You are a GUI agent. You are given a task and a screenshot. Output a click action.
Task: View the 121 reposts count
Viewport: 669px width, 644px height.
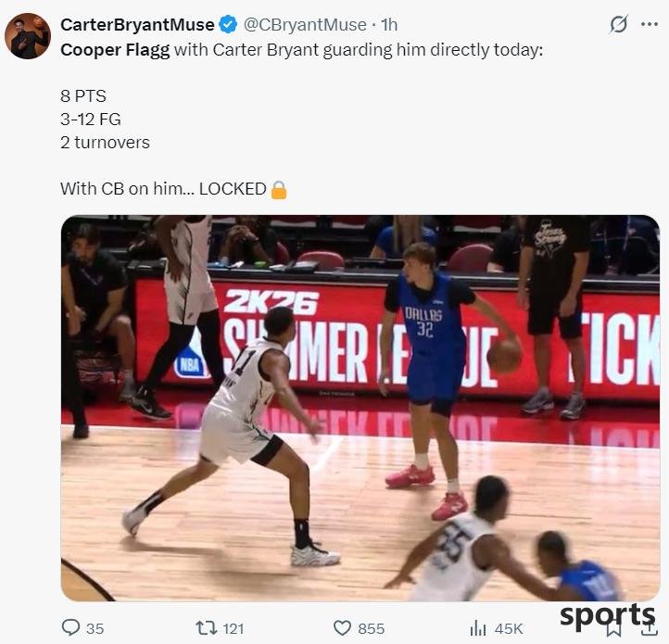pos(234,628)
